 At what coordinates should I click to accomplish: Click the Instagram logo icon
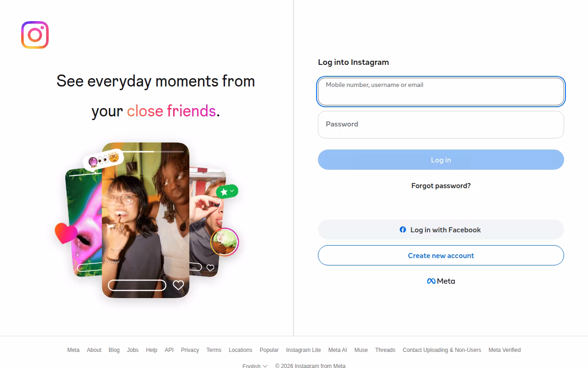tap(35, 35)
